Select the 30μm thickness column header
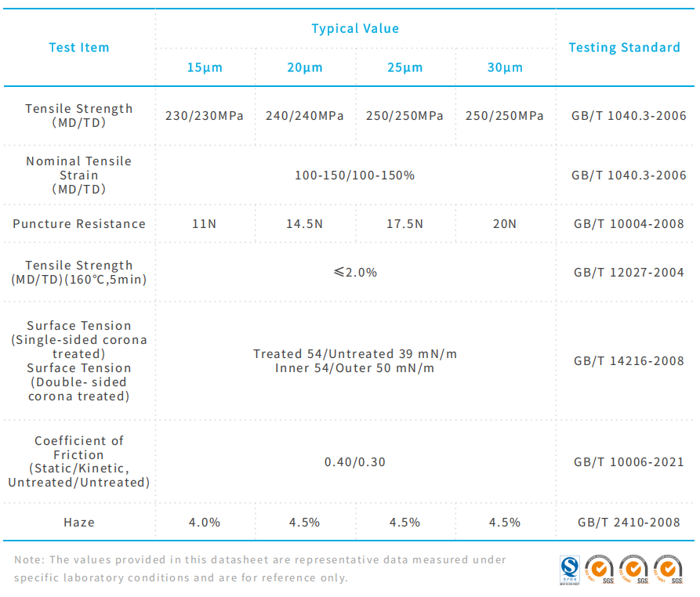700x597 pixels. coord(505,67)
